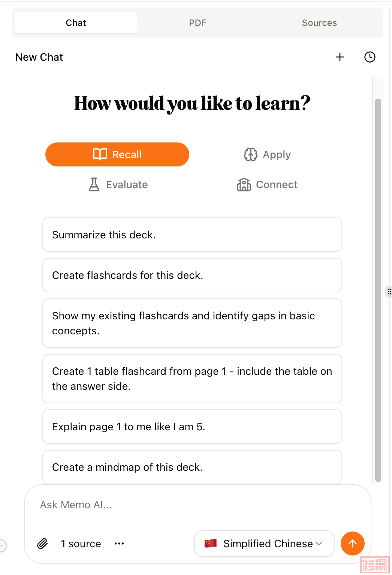Switch to the PDF tab
The height and width of the screenshot is (575, 392).
(x=197, y=23)
